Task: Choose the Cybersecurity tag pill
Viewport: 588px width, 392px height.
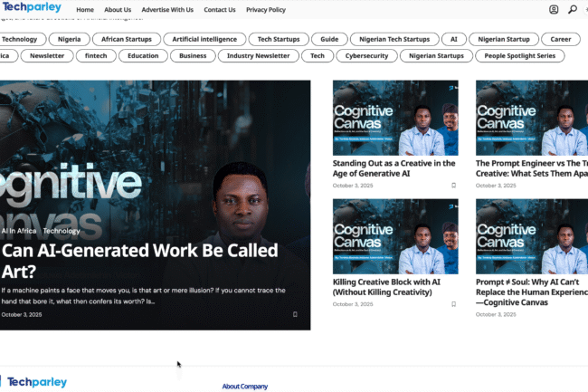Action: (x=365, y=56)
